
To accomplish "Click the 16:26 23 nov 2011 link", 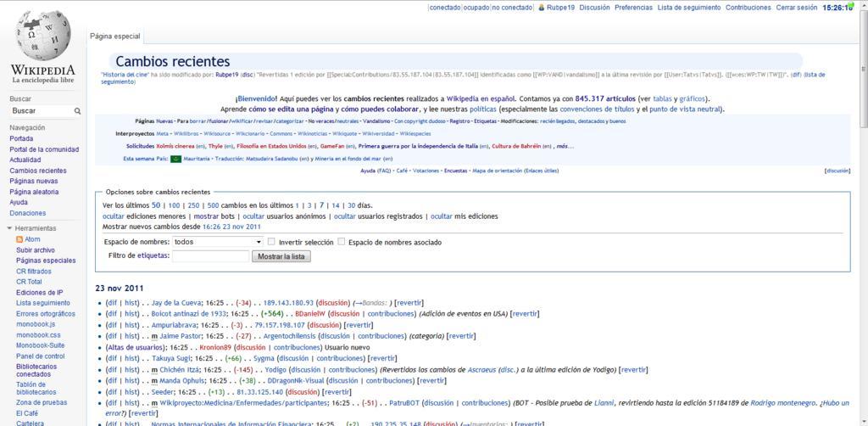I will (232, 227).
